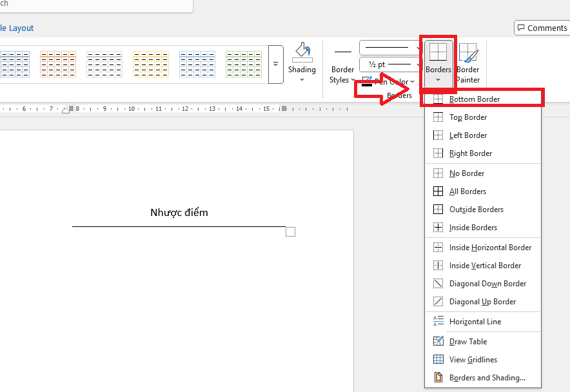Click the Shading paint bucket icon

302,53
